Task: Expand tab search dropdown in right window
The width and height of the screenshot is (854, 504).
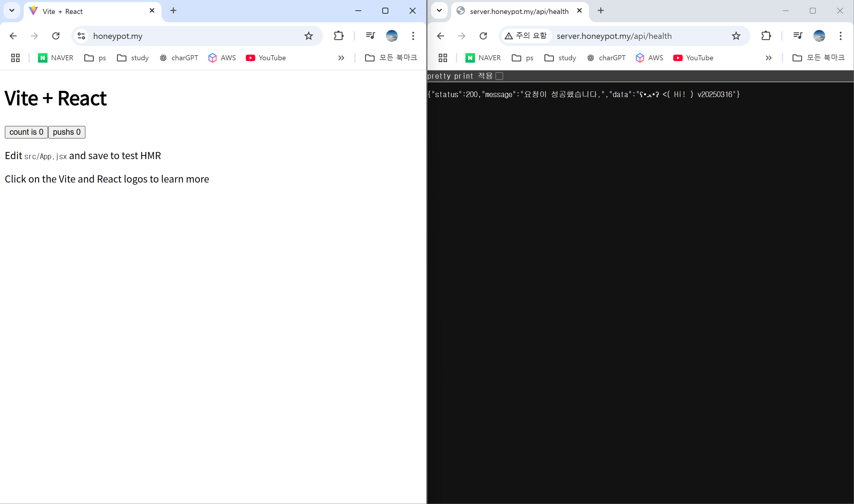Action: click(439, 10)
